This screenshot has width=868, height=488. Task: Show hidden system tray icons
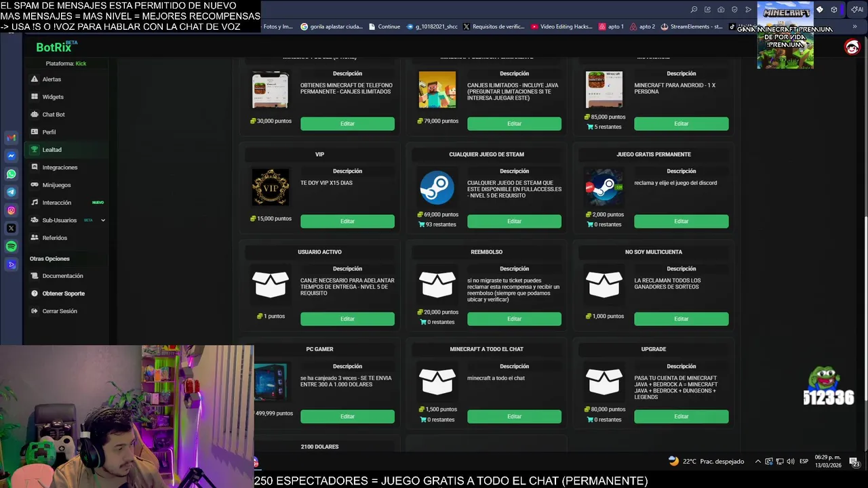(x=758, y=462)
